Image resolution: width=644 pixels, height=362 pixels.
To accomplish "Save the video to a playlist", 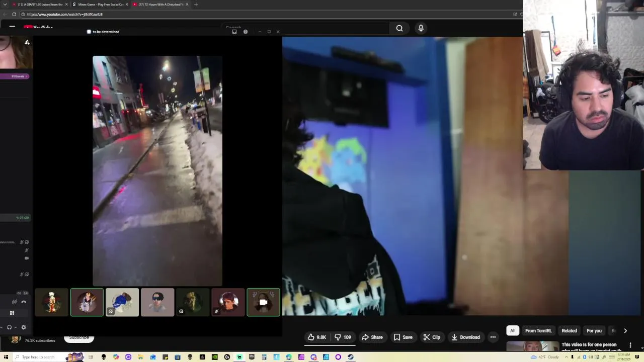I will click(x=403, y=337).
